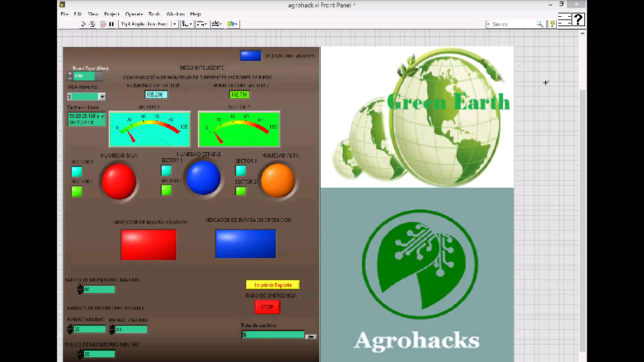
Task: Open the Help menu
Action: tap(195, 14)
